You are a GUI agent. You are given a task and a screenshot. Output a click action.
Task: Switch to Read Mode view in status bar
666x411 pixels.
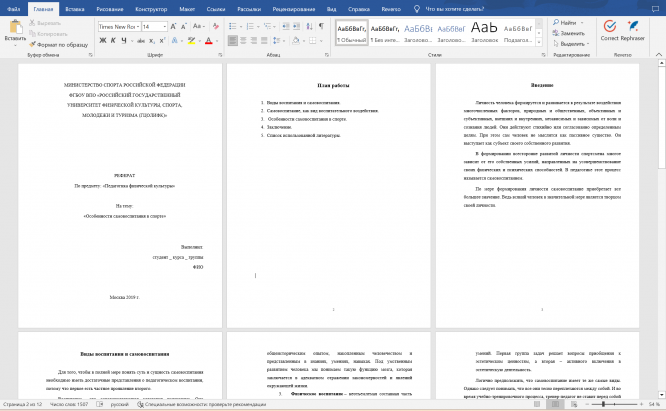[x=537, y=404]
